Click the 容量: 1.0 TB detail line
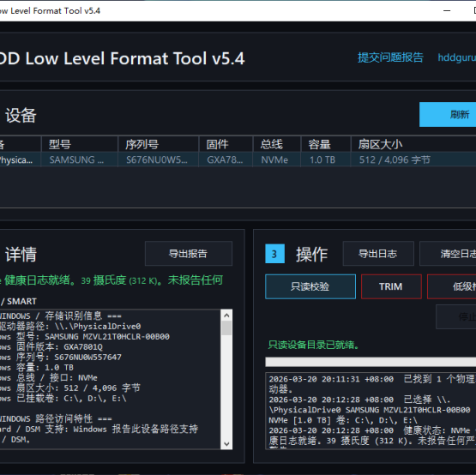476x475 pixels. click(37, 368)
